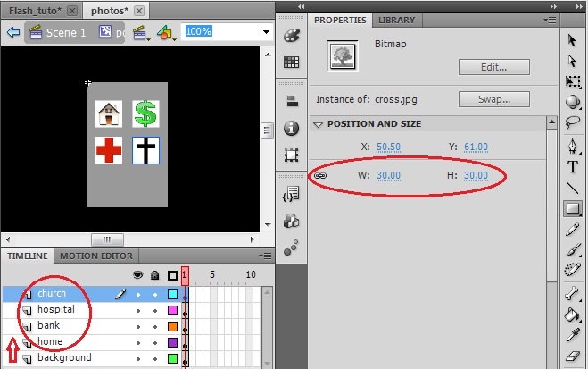Select the Selection tool (black arrow)
Image resolution: width=588 pixels, height=369 pixels.
572,40
